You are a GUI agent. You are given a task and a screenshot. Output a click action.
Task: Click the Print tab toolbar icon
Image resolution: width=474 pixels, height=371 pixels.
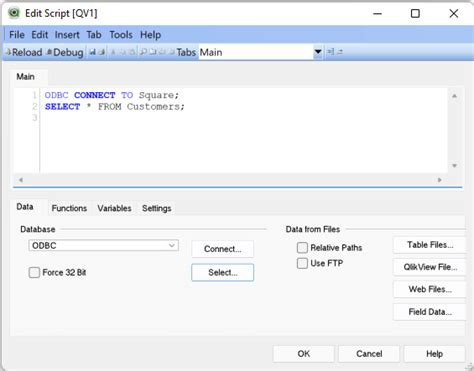click(x=101, y=52)
